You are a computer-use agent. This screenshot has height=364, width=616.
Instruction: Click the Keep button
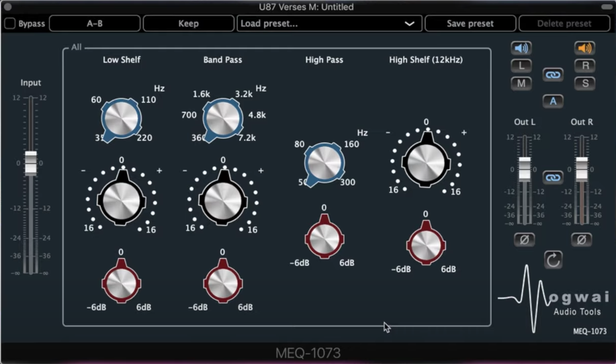tap(189, 24)
